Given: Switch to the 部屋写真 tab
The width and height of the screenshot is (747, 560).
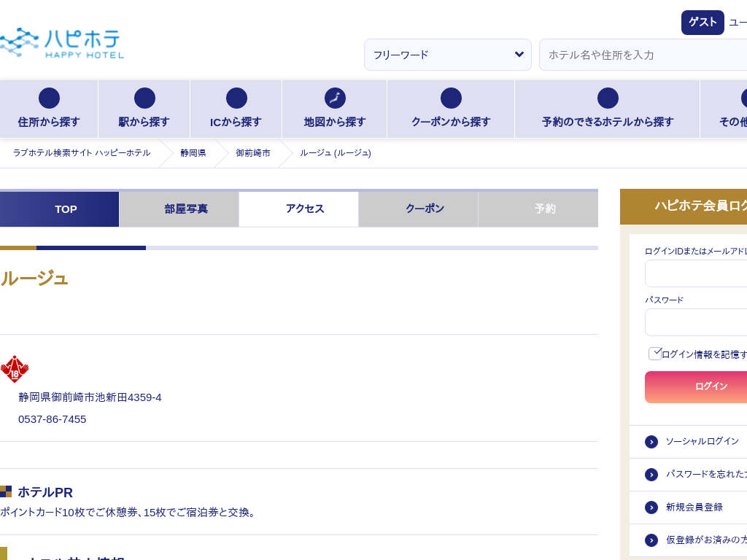Looking at the screenshot, I should pos(186,209).
